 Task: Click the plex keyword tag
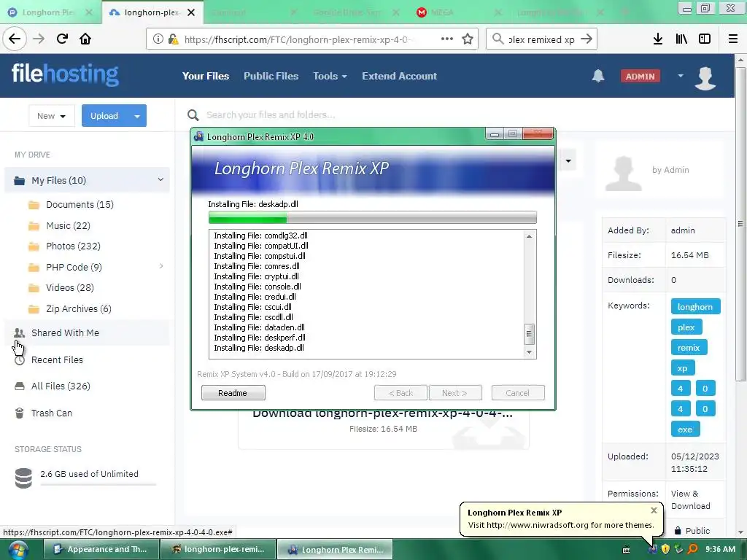pyautogui.click(x=686, y=327)
